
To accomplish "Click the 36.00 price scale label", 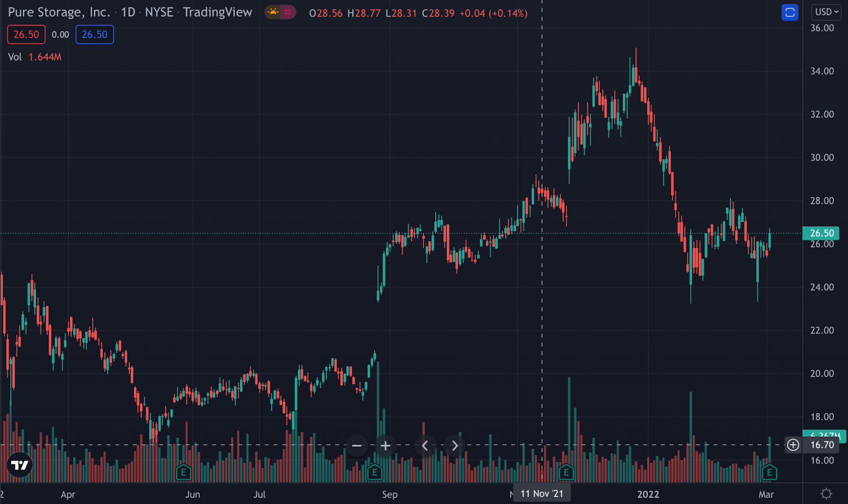I will [x=822, y=28].
